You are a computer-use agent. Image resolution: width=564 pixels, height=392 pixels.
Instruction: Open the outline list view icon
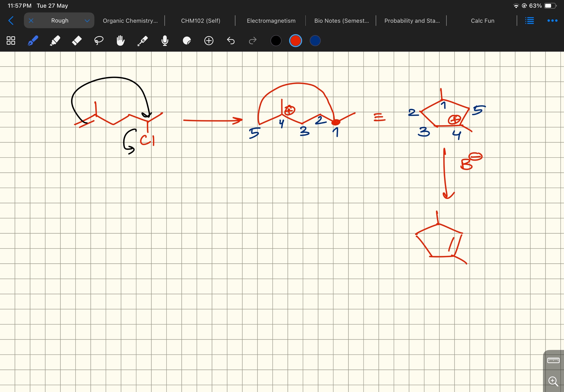pos(529,21)
